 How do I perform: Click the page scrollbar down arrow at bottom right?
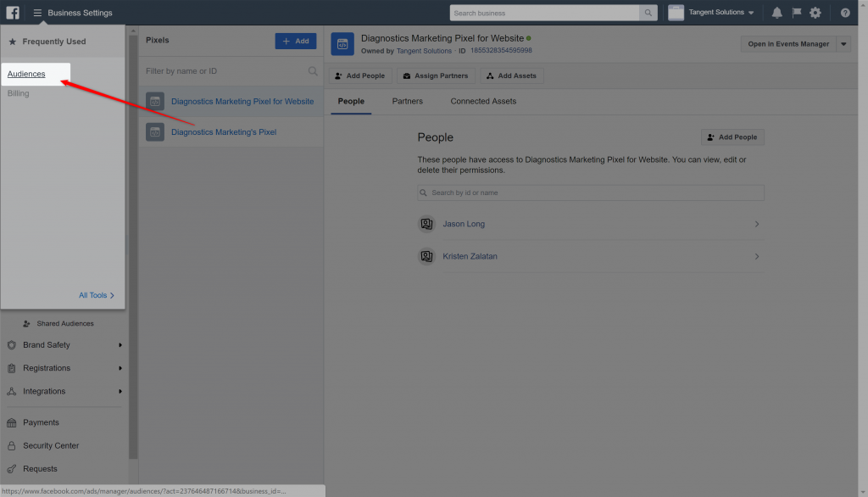point(863,492)
